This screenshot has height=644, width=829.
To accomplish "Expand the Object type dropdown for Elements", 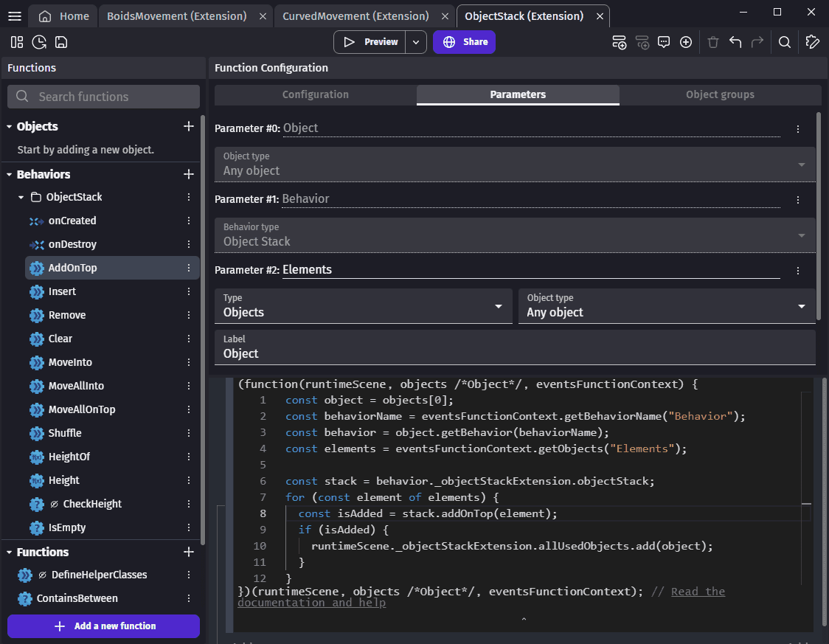I will [x=667, y=306].
